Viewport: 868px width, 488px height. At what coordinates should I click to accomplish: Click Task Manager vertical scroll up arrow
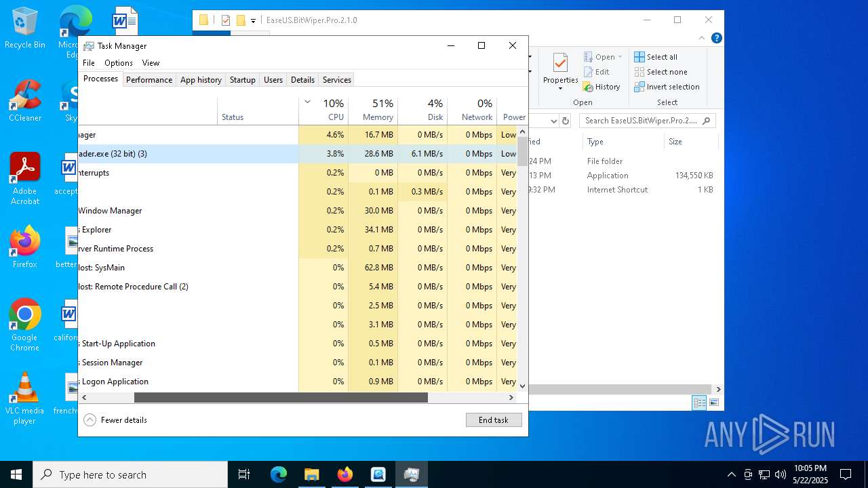522,131
